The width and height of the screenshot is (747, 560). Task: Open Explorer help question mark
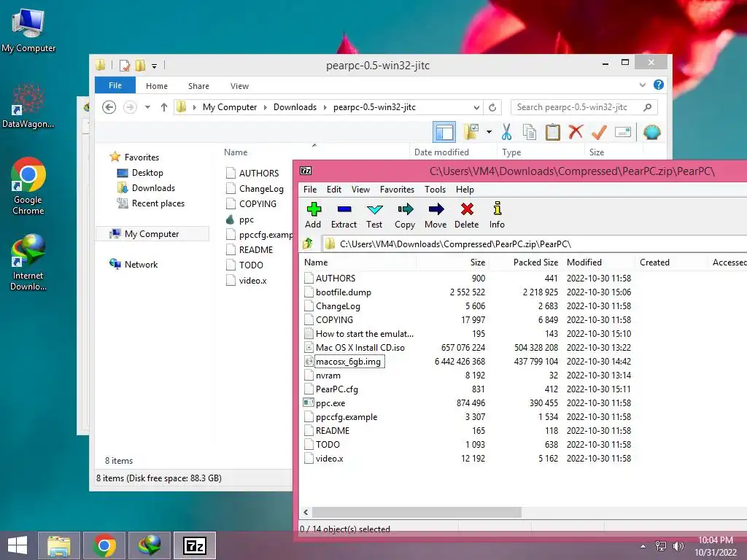[x=659, y=85]
